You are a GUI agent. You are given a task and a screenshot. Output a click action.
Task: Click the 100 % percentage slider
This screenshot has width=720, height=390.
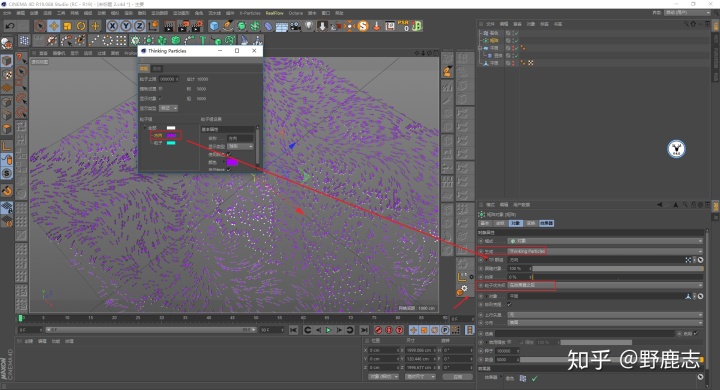coord(618,268)
